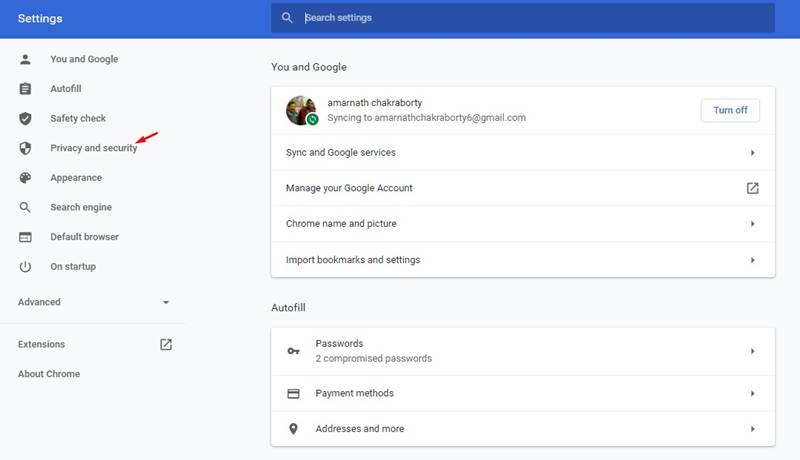The image size is (800, 460).
Task: Turn off sync with the Turn off button
Action: pyautogui.click(x=730, y=110)
